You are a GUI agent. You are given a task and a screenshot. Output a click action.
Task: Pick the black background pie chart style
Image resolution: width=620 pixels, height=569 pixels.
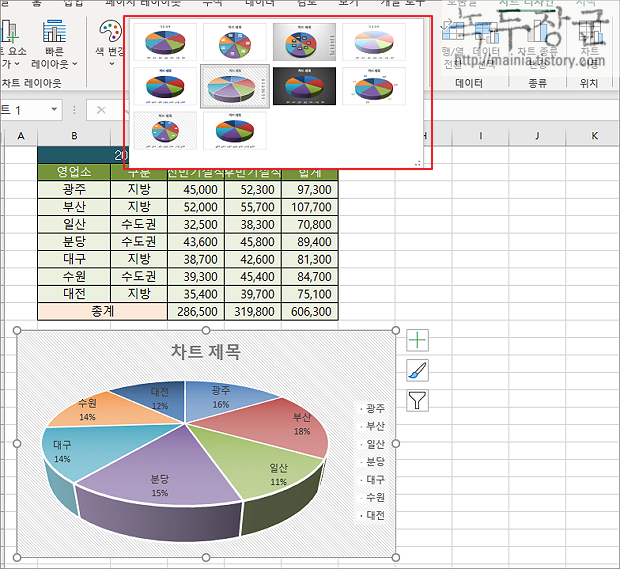[x=304, y=86]
